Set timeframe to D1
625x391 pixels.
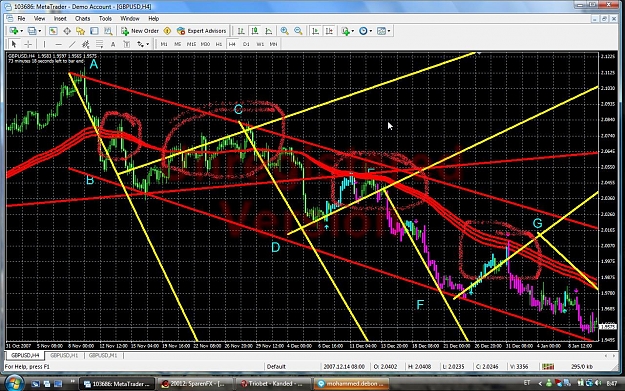coord(246,44)
